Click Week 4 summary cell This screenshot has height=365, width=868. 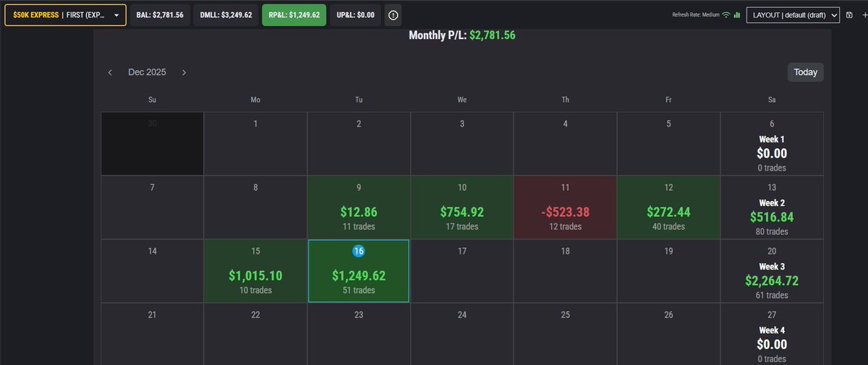coord(772,334)
